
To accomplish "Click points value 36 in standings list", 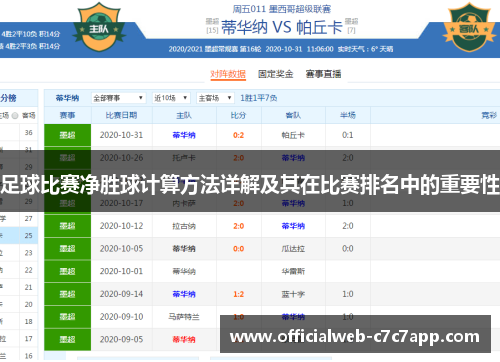I will pos(29,133).
